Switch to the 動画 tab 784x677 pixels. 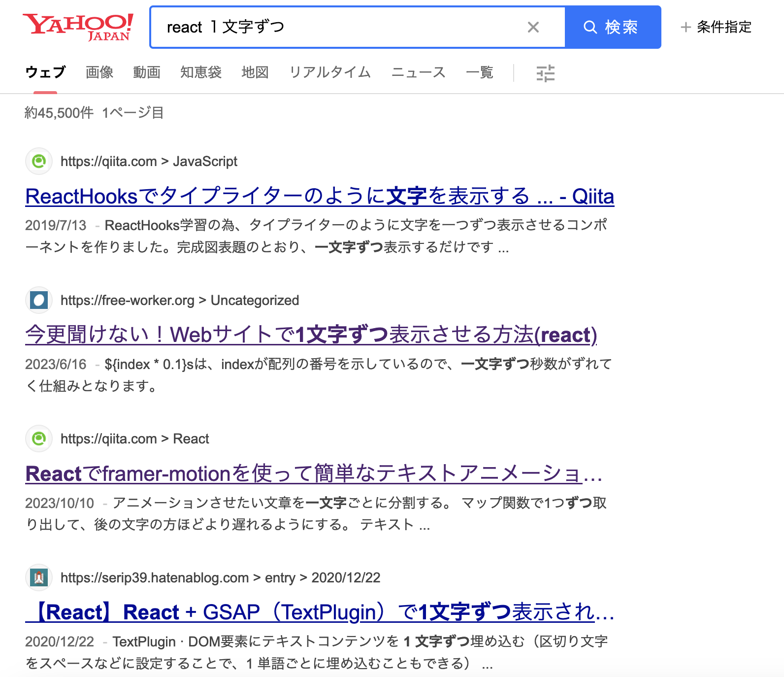[147, 72]
